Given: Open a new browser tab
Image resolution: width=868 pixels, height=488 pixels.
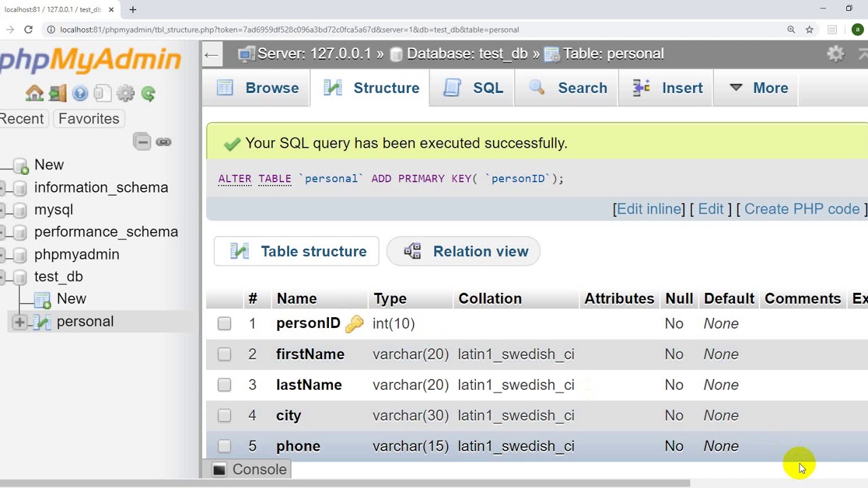Looking at the screenshot, I should (x=133, y=9).
